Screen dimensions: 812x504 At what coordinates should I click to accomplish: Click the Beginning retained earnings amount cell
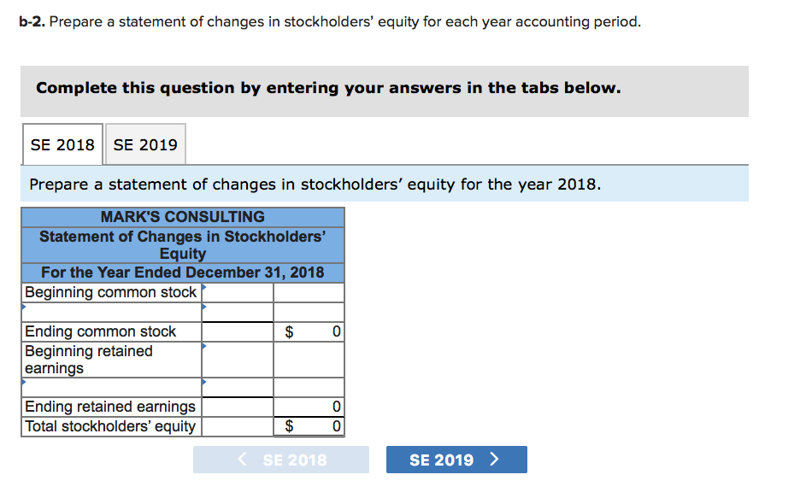point(237,357)
